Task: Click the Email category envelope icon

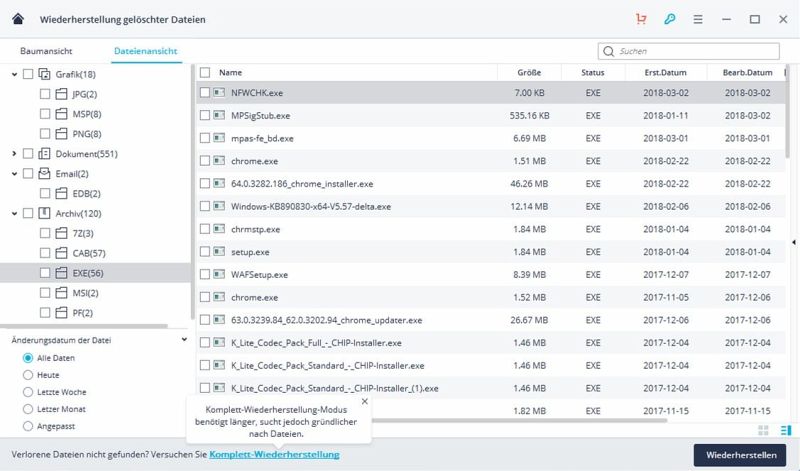Action: (x=44, y=173)
